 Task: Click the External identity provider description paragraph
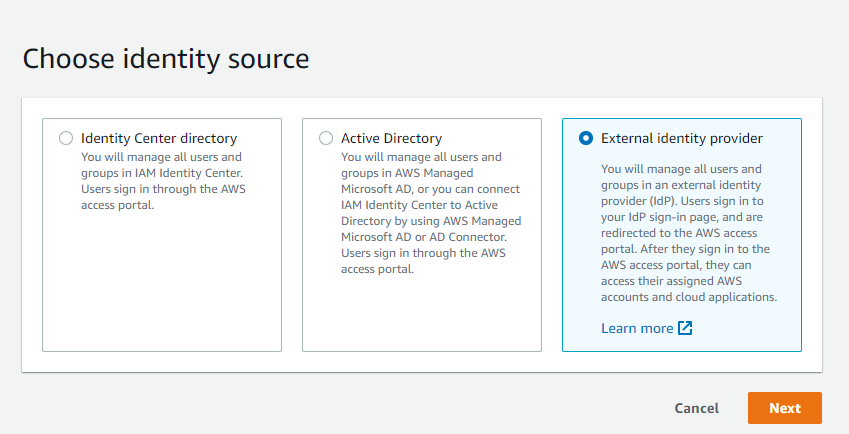[689, 233]
